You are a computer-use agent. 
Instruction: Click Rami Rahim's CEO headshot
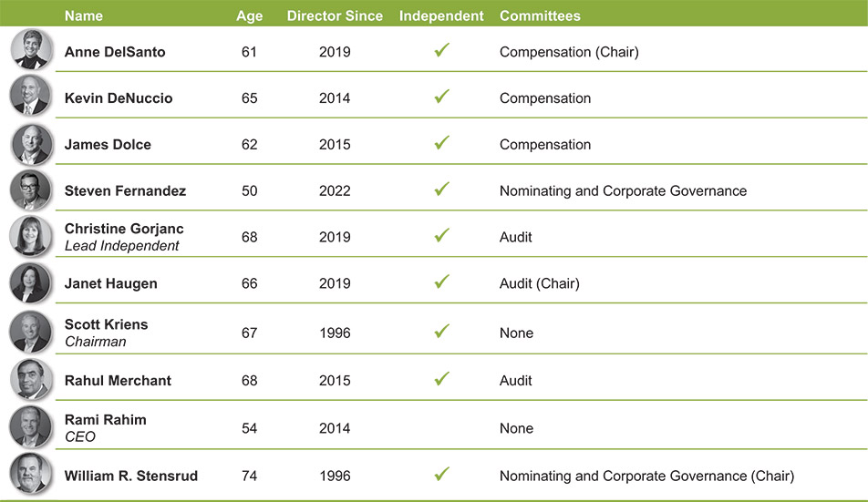[x=31, y=427]
